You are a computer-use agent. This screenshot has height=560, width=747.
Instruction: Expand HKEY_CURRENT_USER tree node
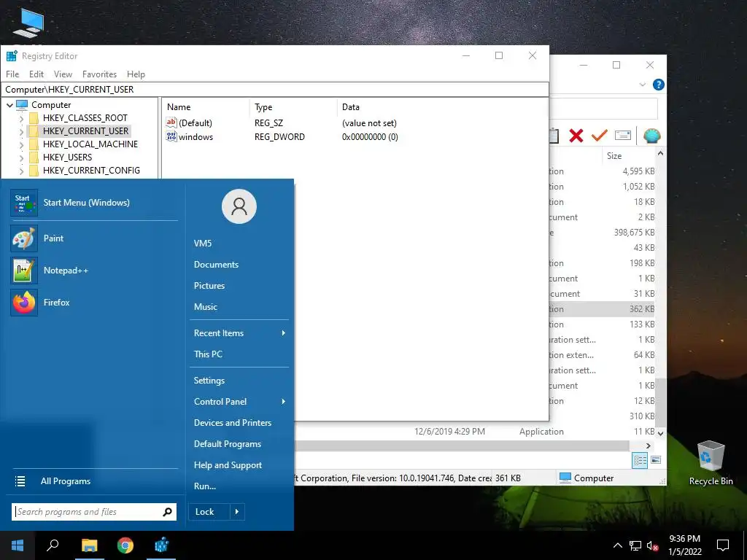[x=21, y=131]
